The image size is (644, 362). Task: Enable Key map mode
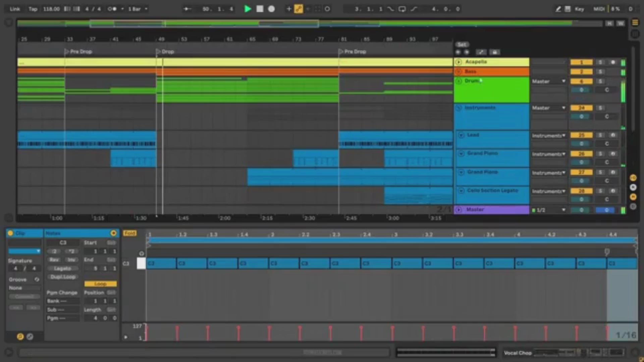tap(579, 9)
